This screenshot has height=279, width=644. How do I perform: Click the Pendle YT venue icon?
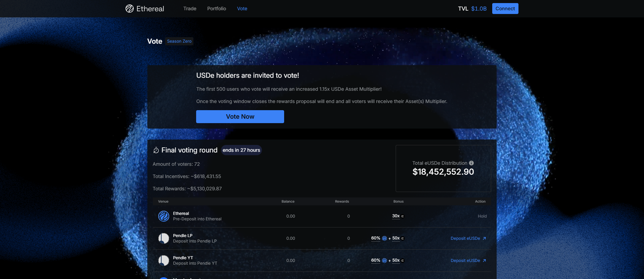[164, 261]
